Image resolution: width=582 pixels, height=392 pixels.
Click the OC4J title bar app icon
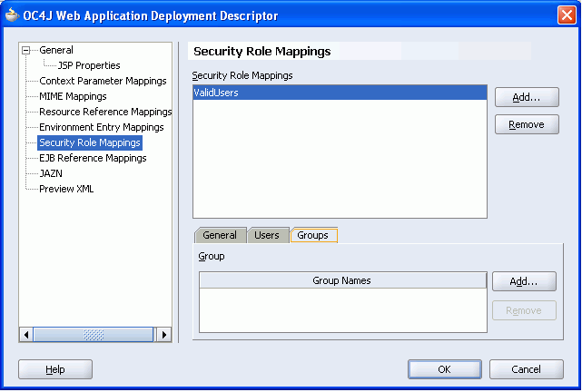point(12,15)
